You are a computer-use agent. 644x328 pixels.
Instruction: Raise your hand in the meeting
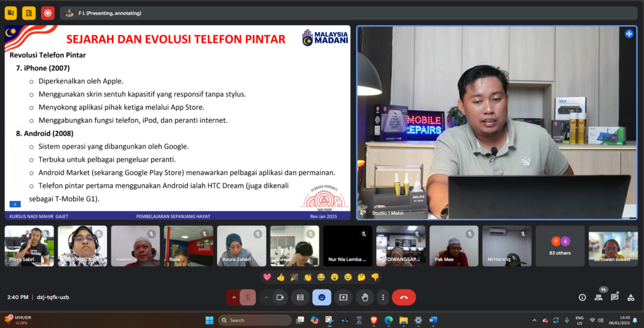pyautogui.click(x=365, y=297)
